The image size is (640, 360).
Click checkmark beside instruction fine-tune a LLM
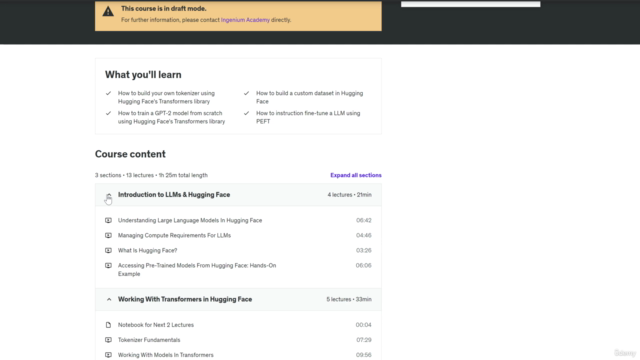(246, 113)
